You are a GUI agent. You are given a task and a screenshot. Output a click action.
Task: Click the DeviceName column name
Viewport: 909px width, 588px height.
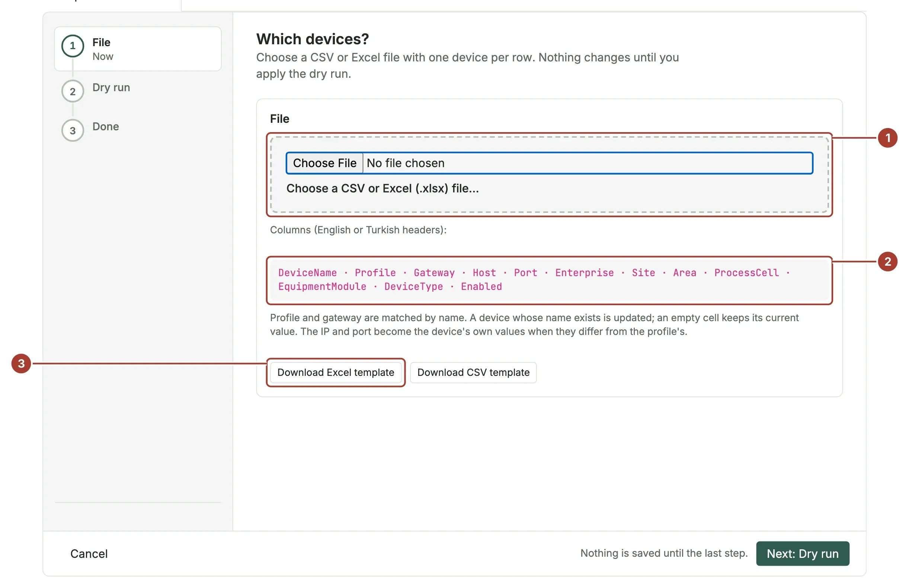(x=307, y=273)
